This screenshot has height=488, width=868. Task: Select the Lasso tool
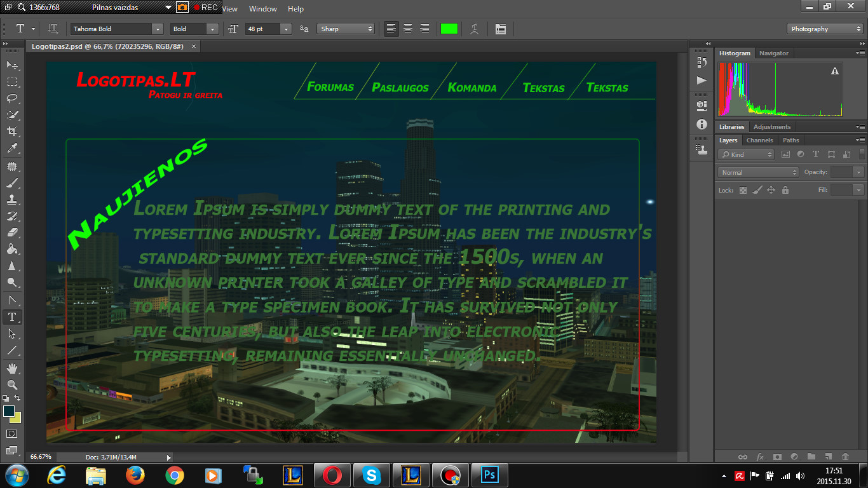[x=12, y=98]
